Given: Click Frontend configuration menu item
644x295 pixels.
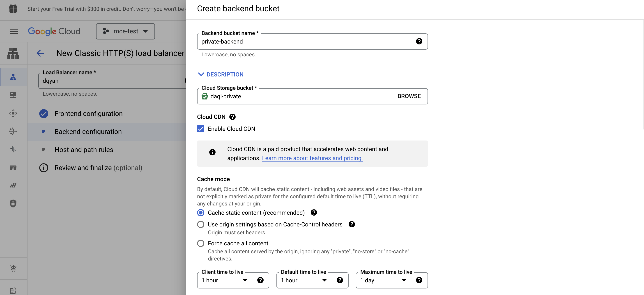Looking at the screenshot, I should pos(88,113).
